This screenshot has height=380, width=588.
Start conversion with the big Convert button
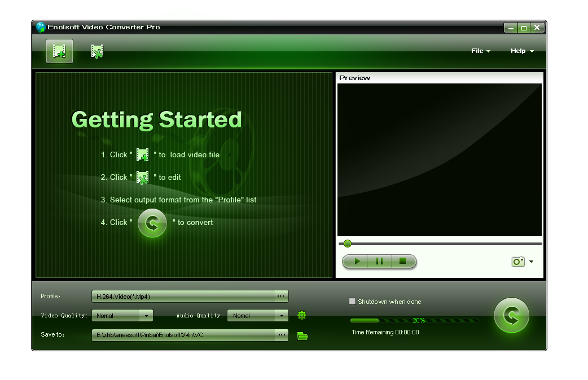coord(511,315)
